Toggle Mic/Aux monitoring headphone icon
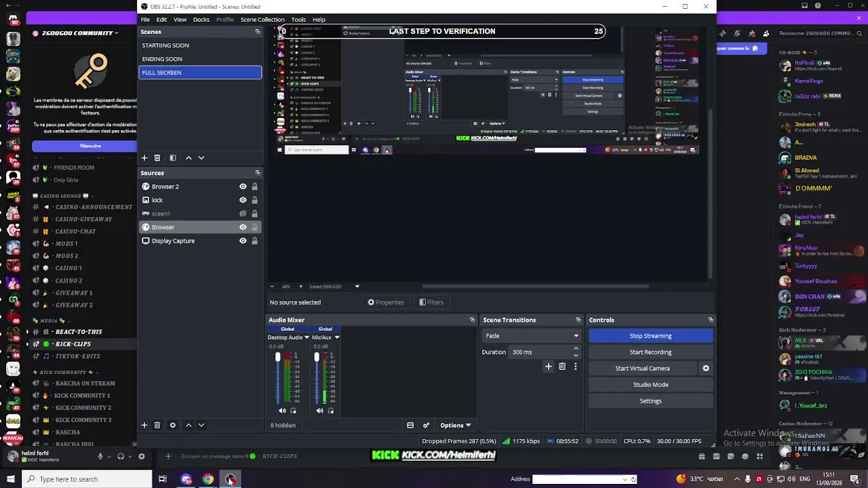Viewport: 868px width, 488px height. (331, 411)
